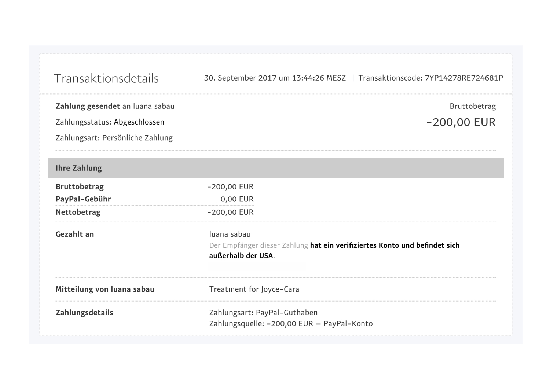Select the Transaktionscode 7YP14278RE724681P

(x=431, y=78)
